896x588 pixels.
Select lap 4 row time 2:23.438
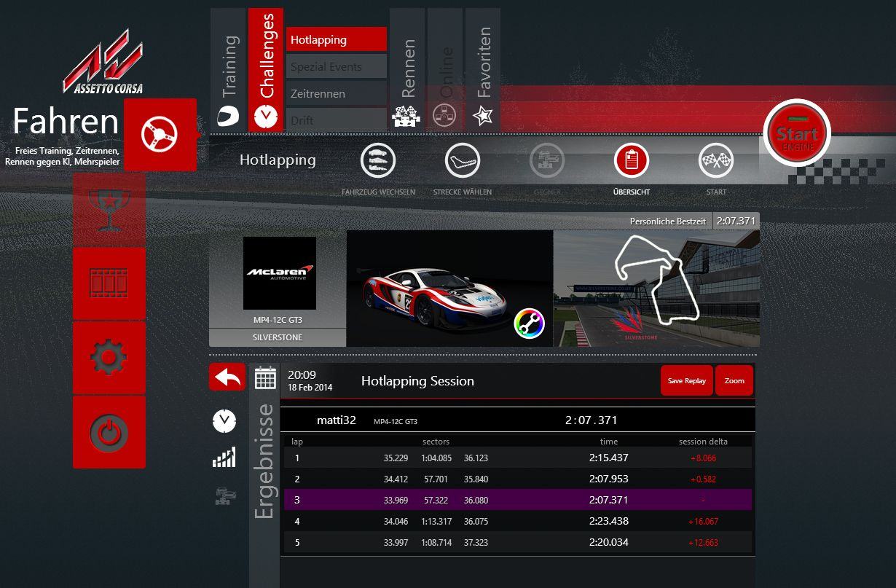pyautogui.click(x=608, y=521)
